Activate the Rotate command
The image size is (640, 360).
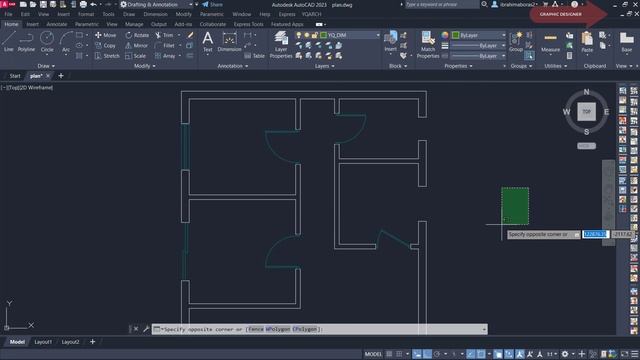pos(137,35)
